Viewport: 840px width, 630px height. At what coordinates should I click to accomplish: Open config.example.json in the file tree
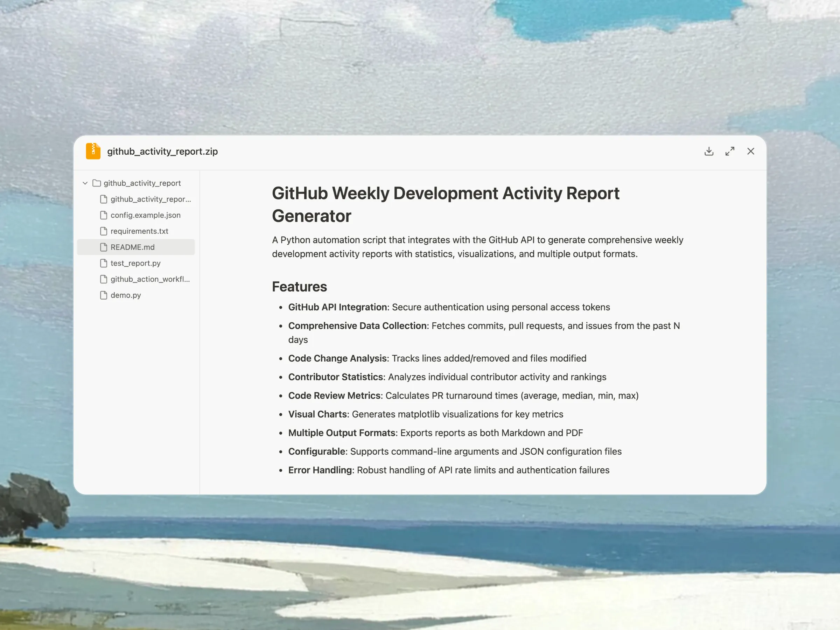(x=146, y=215)
